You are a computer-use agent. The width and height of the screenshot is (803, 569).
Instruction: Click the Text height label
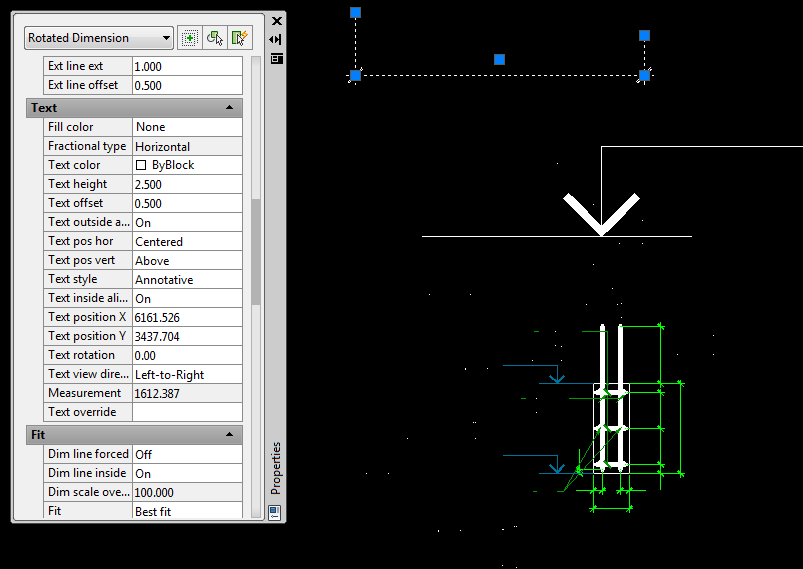click(77, 184)
